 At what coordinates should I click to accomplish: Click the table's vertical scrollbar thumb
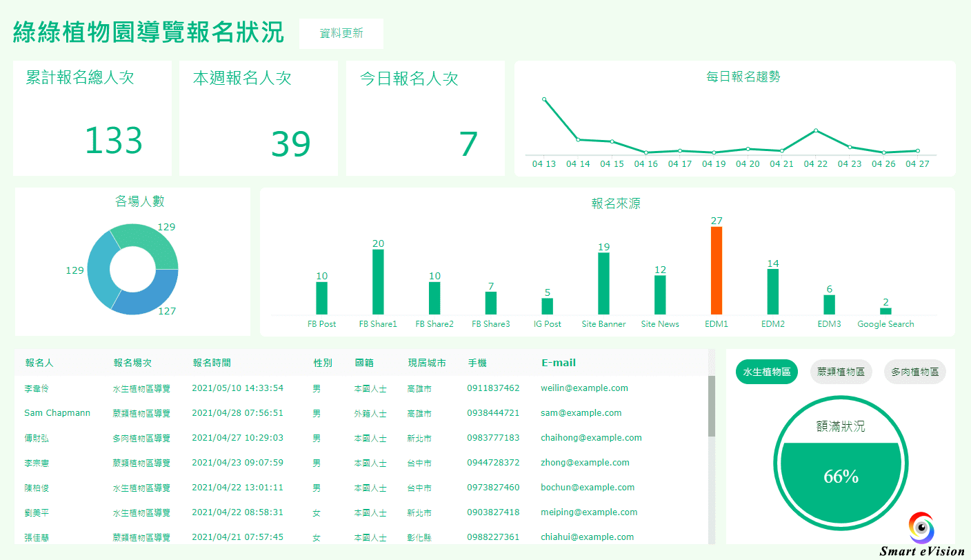click(x=712, y=406)
